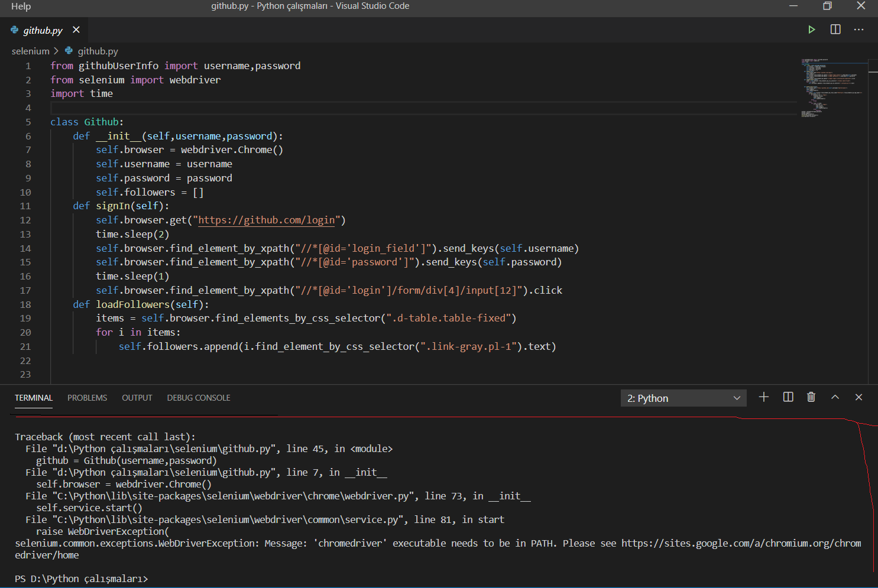The width and height of the screenshot is (878, 588).
Task: Switch to the OUTPUT panel tab
Action: click(137, 398)
